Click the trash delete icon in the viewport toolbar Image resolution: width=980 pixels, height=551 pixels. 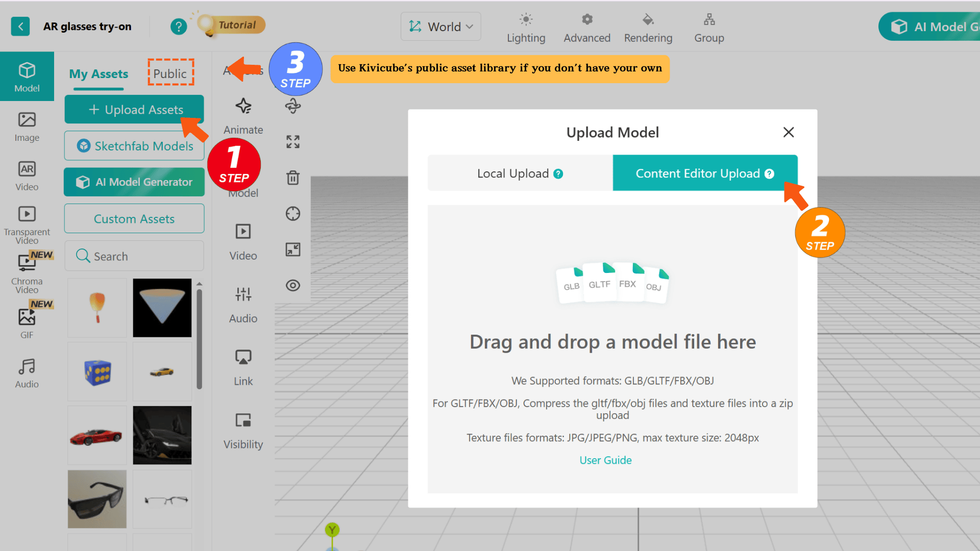pyautogui.click(x=292, y=178)
